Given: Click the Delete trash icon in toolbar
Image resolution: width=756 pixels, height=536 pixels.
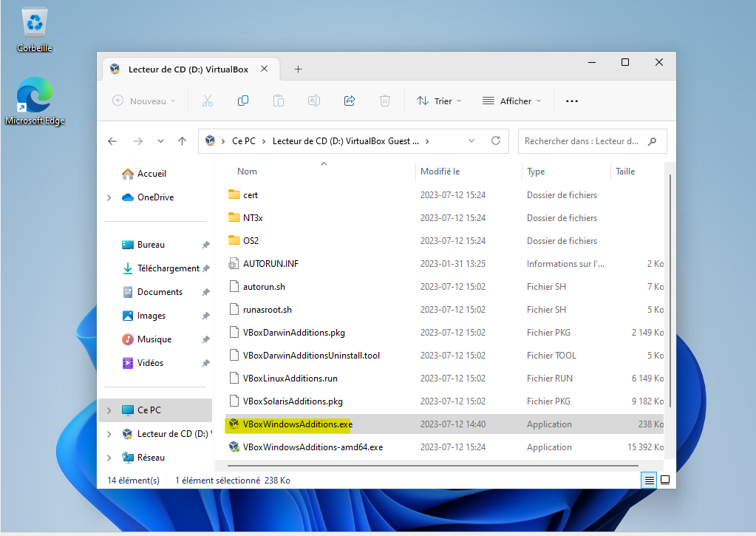Looking at the screenshot, I should tap(385, 101).
